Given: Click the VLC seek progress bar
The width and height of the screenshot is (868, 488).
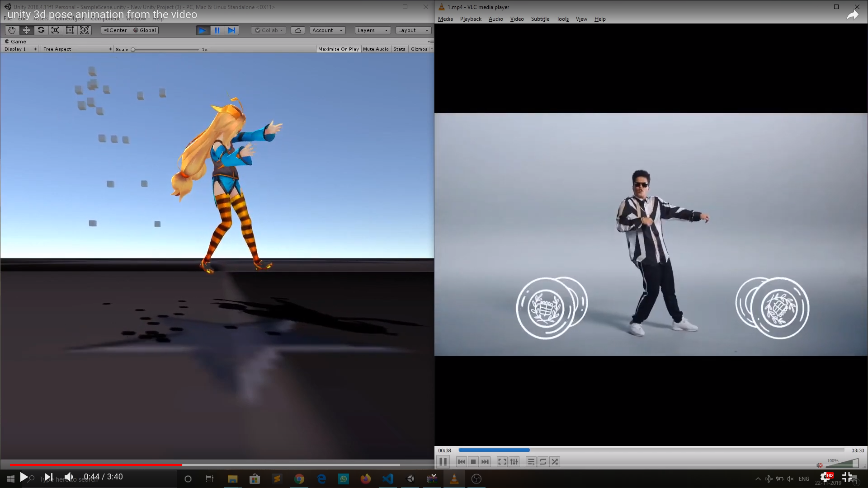Looking at the screenshot, I should pyautogui.click(x=651, y=450).
